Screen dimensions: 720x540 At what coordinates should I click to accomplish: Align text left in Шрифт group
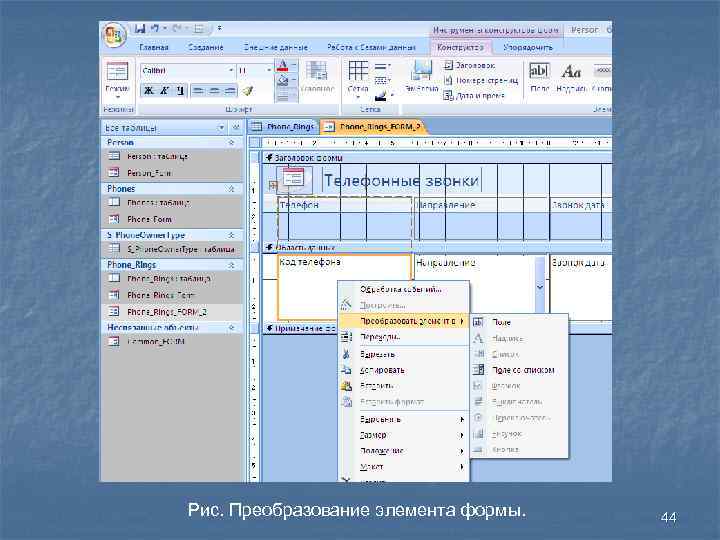(x=198, y=90)
